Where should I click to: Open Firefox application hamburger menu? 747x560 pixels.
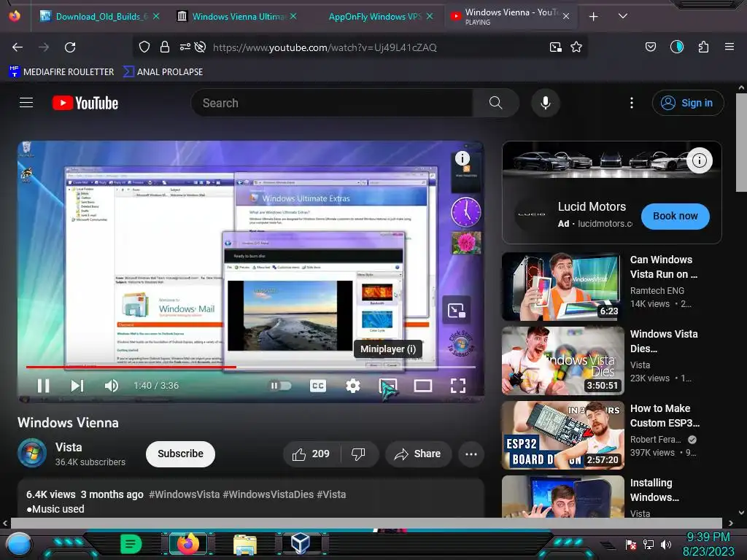[x=729, y=47]
